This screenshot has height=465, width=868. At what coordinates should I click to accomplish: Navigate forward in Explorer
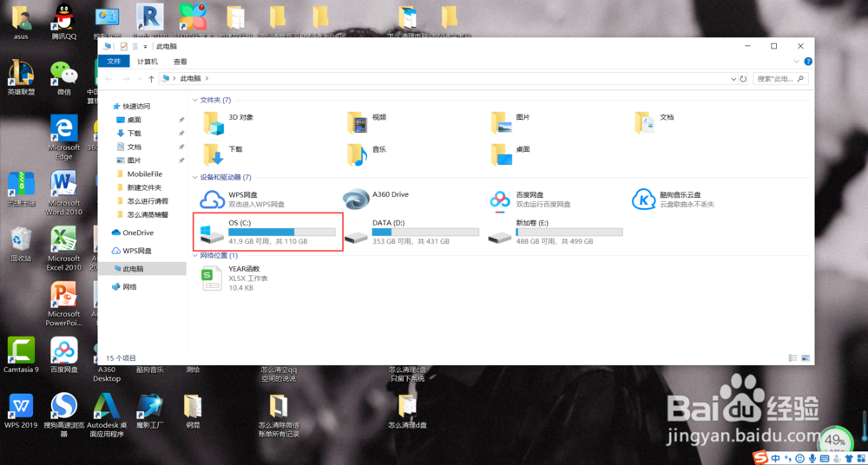126,79
